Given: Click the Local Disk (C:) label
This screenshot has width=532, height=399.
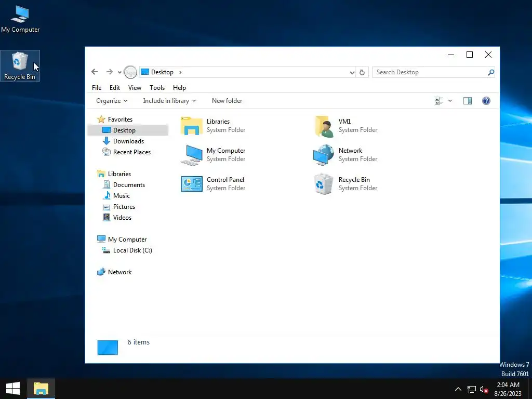Looking at the screenshot, I should (132, 250).
